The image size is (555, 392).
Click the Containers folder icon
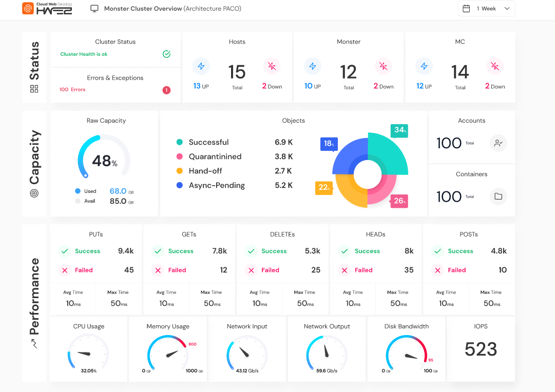click(499, 197)
